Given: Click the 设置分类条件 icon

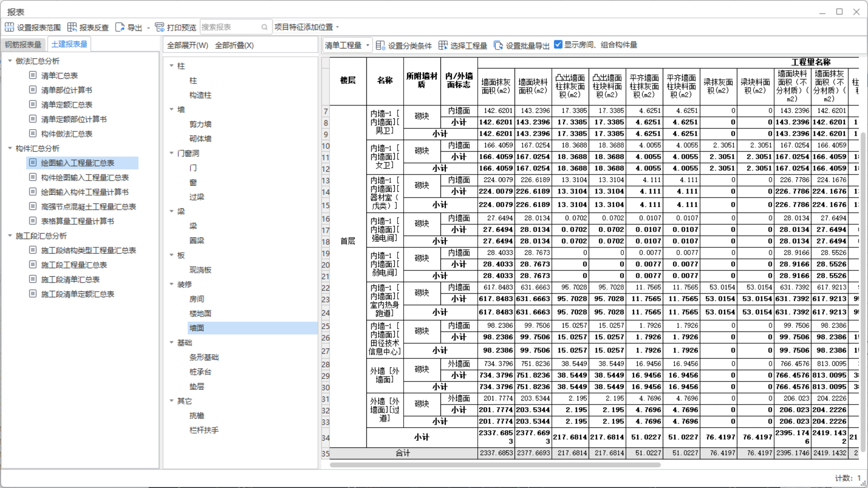Looking at the screenshot, I should (380, 45).
